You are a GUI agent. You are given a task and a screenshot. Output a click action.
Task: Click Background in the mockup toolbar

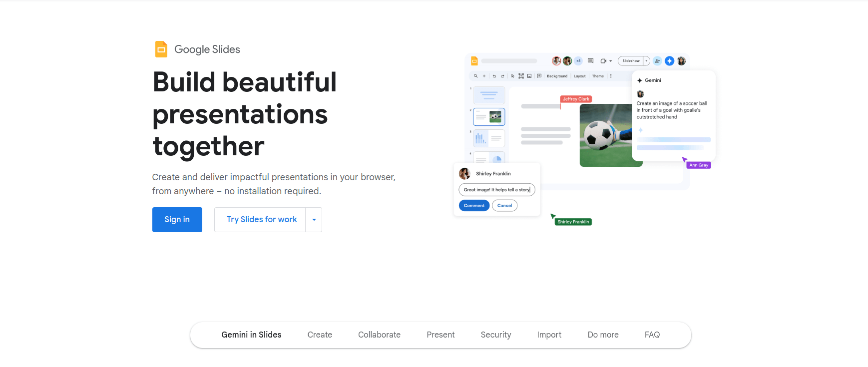(557, 76)
